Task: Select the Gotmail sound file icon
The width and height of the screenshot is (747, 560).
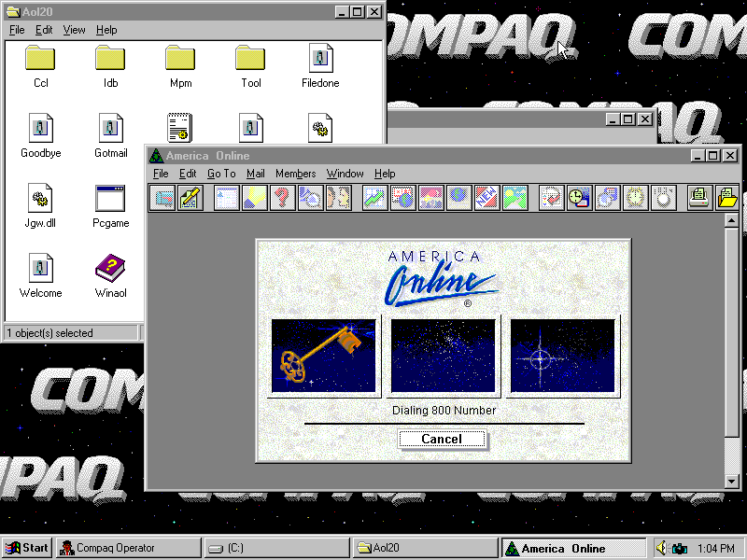Action: point(110,136)
